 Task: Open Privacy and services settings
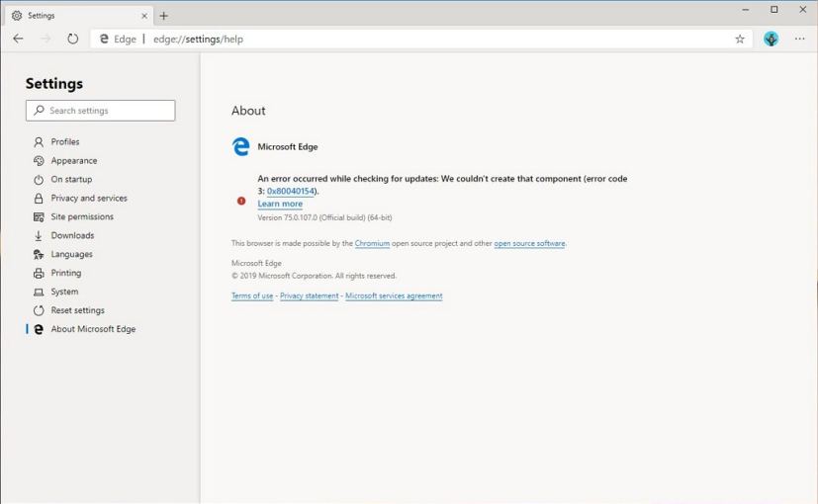click(x=88, y=199)
